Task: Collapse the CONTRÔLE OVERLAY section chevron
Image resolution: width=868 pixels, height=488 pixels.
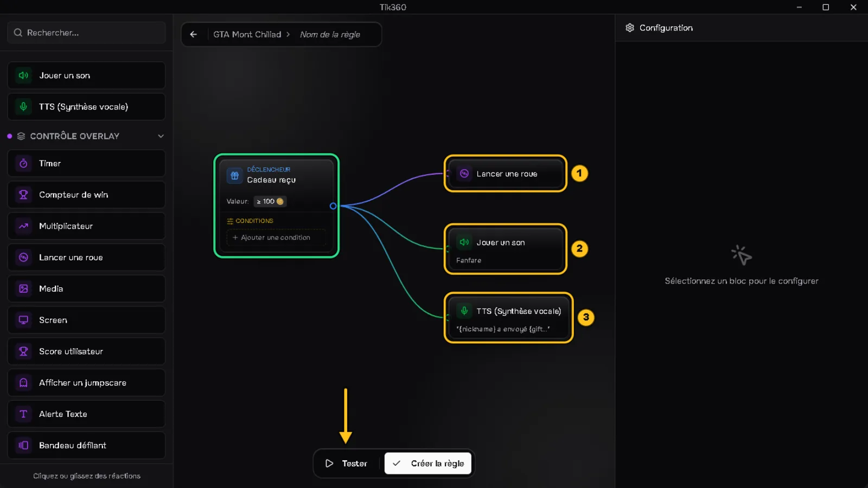Action: 161,136
